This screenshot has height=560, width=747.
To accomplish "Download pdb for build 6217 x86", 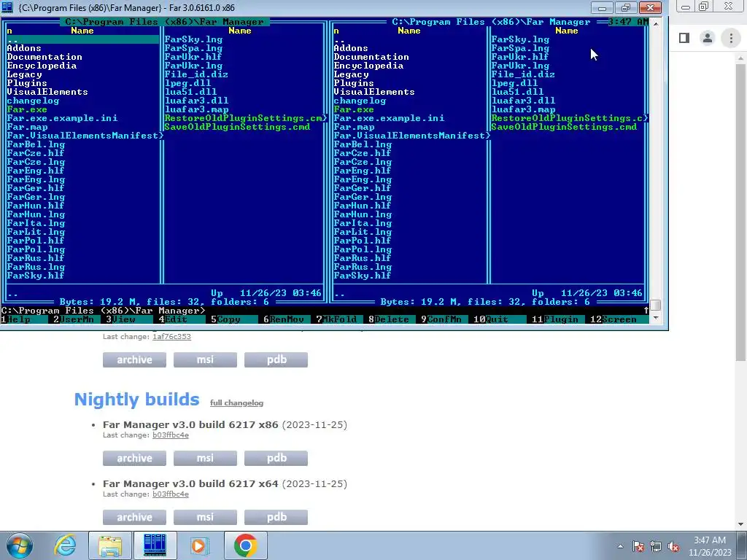I will [276, 458].
